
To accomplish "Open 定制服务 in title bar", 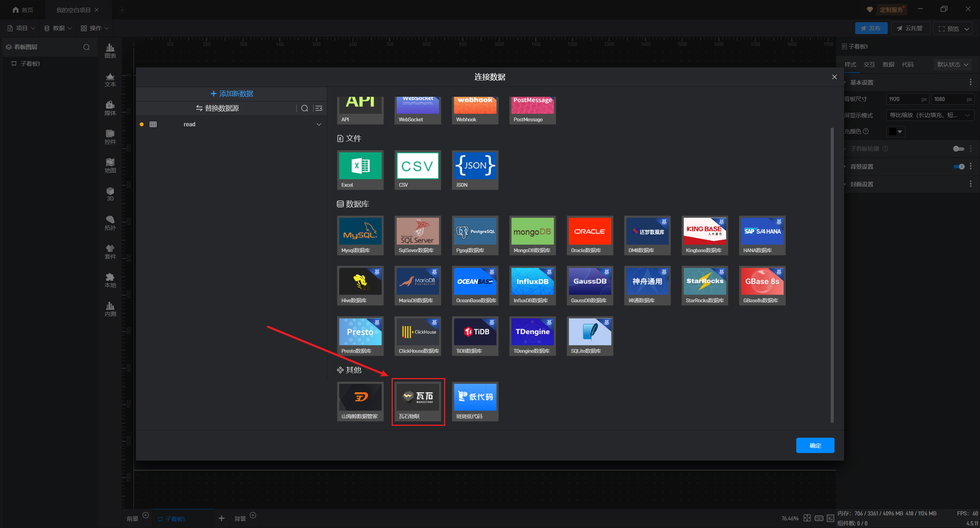I will [x=891, y=10].
